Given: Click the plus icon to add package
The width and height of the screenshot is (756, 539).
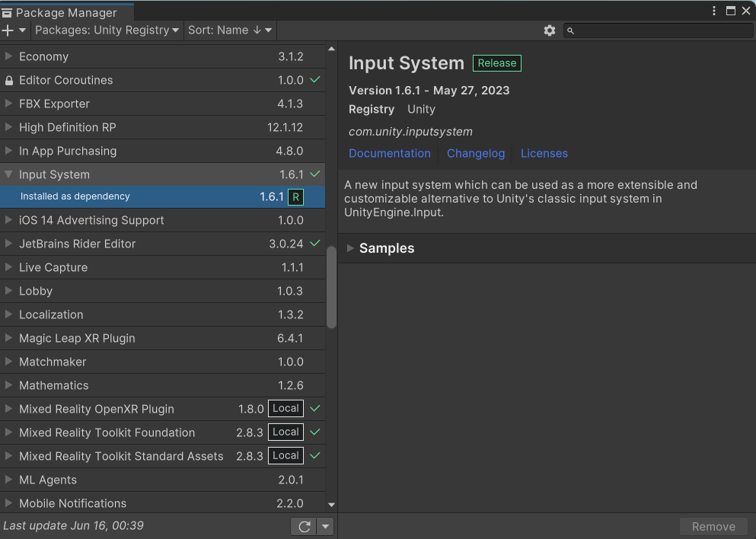Looking at the screenshot, I should coord(8,30).
